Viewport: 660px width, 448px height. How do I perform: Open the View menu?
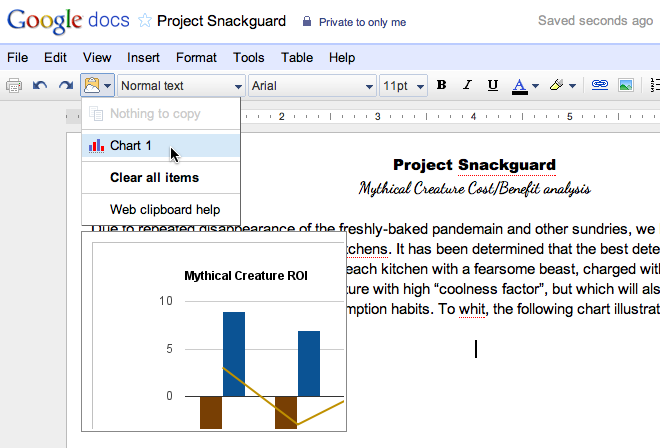(97, 57)
